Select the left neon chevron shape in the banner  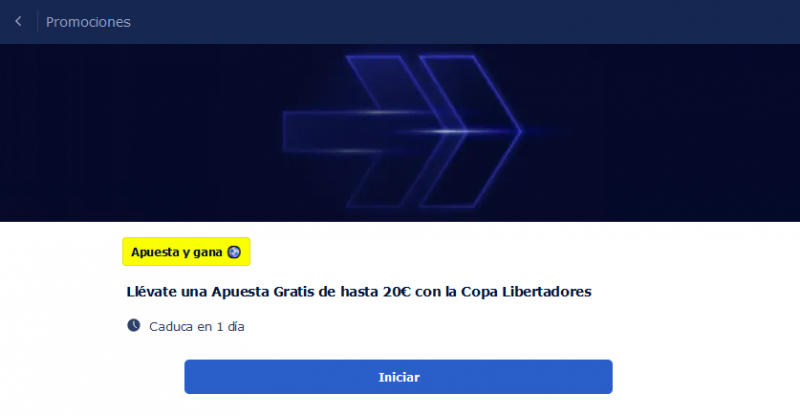click(403, 132)
